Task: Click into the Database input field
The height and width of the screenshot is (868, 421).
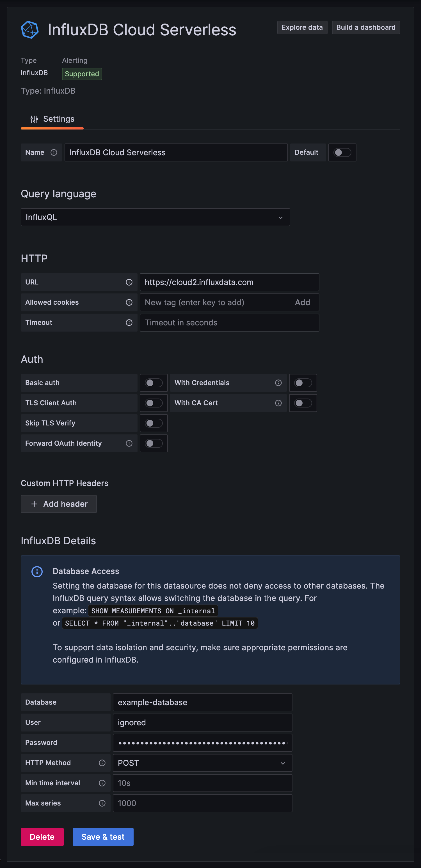Action: tap(202, 702)
